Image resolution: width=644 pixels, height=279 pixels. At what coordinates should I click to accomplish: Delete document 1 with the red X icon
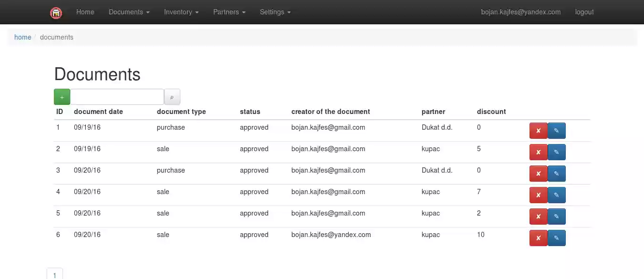coord(538,130)
